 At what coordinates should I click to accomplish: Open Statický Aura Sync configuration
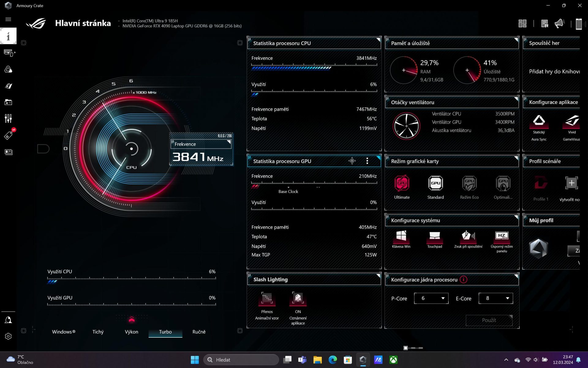pos(539,128)
